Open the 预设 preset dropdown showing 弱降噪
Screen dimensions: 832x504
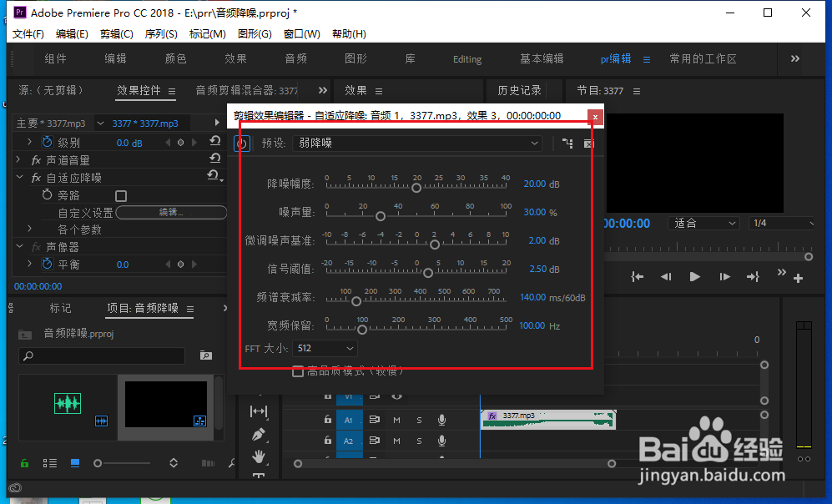(417, 144)
